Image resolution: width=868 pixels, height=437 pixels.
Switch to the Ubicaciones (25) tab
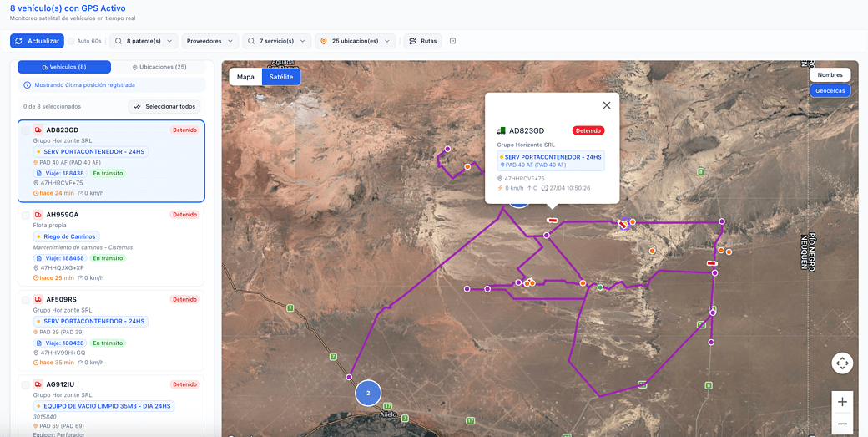(x=159, y=67)
